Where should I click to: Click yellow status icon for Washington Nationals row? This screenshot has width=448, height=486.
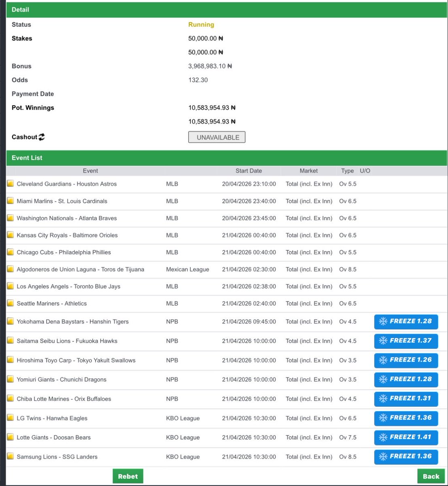(11, 218)
